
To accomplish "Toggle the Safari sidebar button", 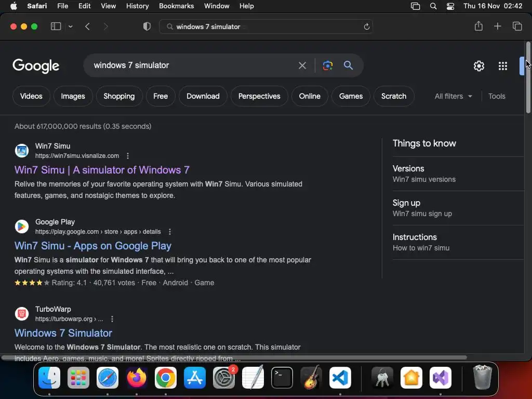I will (x=56, y=26).
